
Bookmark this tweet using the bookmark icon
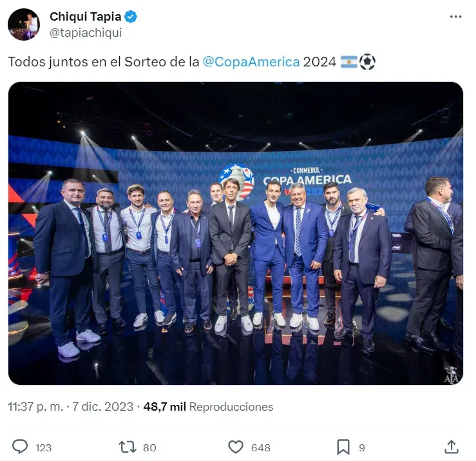click(x=343, y=447)
